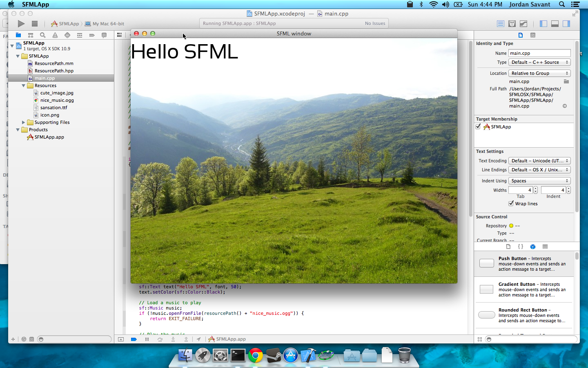The height and width of the screenshot is (368, 588).
Task: Select the File inspector tab icon
Action: coord(521,35)
